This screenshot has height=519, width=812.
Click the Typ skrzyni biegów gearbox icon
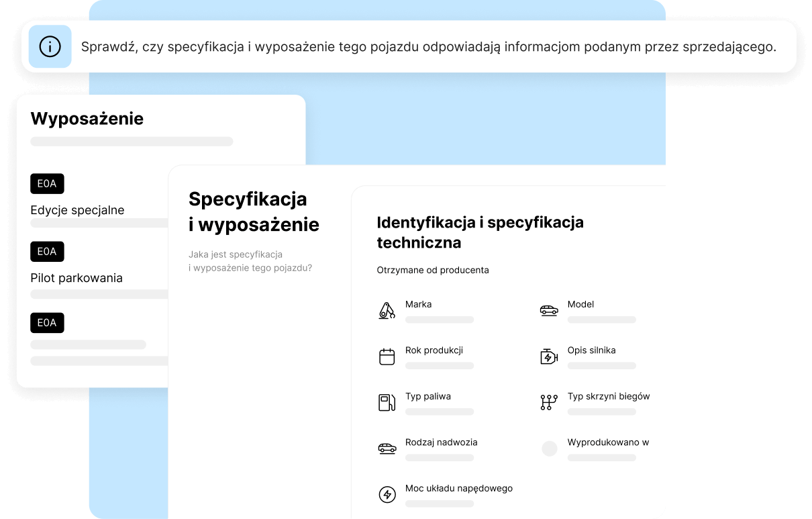point(549,402)
